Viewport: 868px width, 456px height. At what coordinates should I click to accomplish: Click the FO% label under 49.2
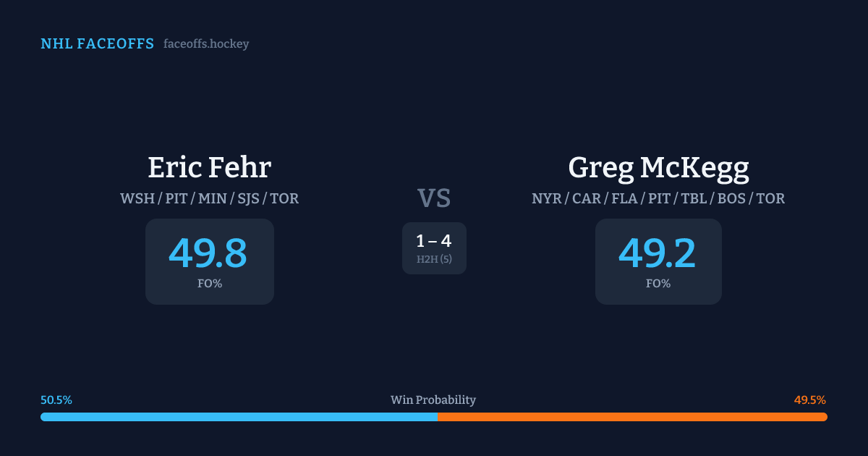tap(658, 284)
